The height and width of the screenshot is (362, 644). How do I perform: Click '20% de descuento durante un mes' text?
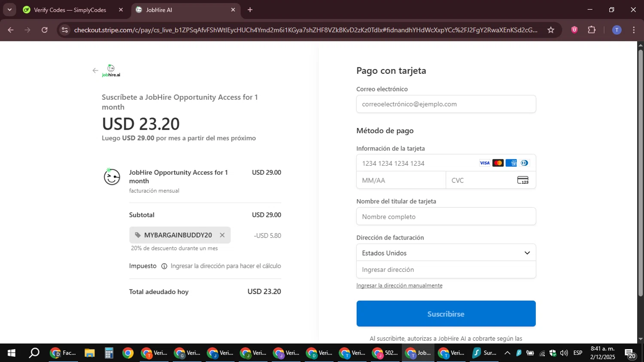[174, 248]
